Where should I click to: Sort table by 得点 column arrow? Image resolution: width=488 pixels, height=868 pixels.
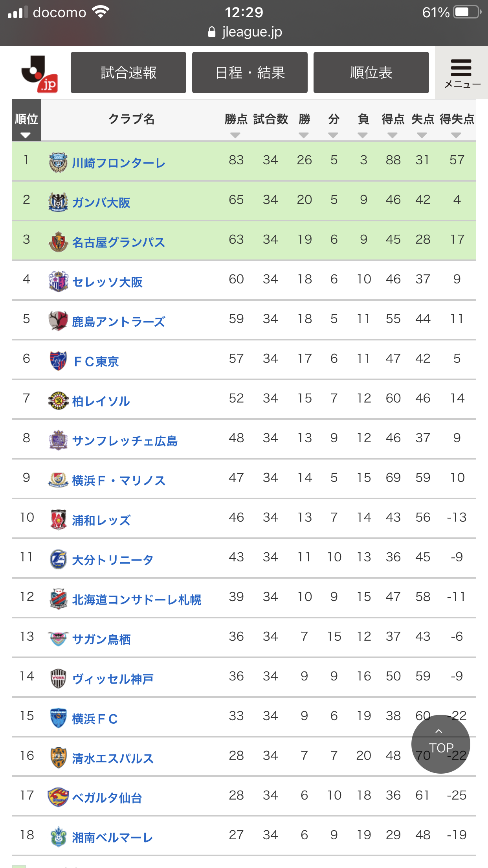393,135
